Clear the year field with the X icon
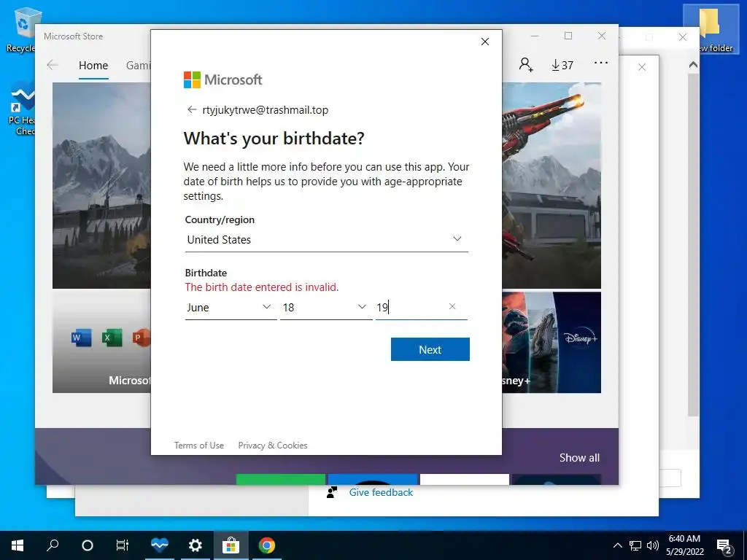 (452, 307)
